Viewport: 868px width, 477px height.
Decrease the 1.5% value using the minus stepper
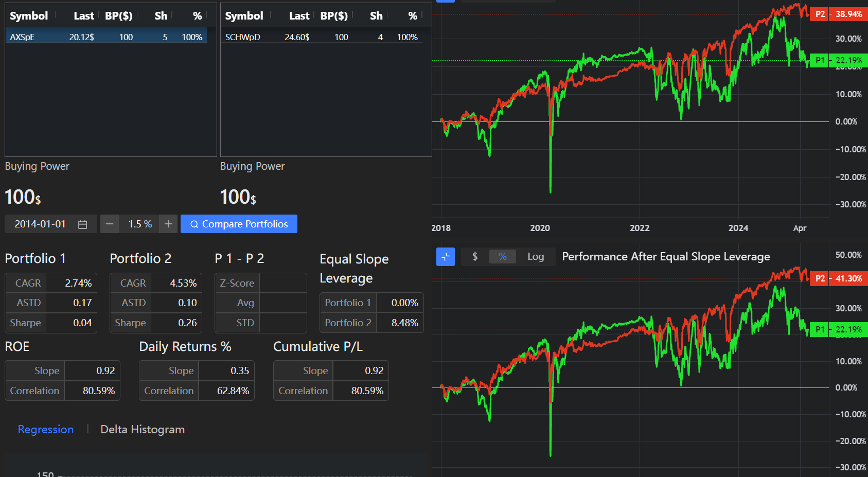tap(109, 224)
